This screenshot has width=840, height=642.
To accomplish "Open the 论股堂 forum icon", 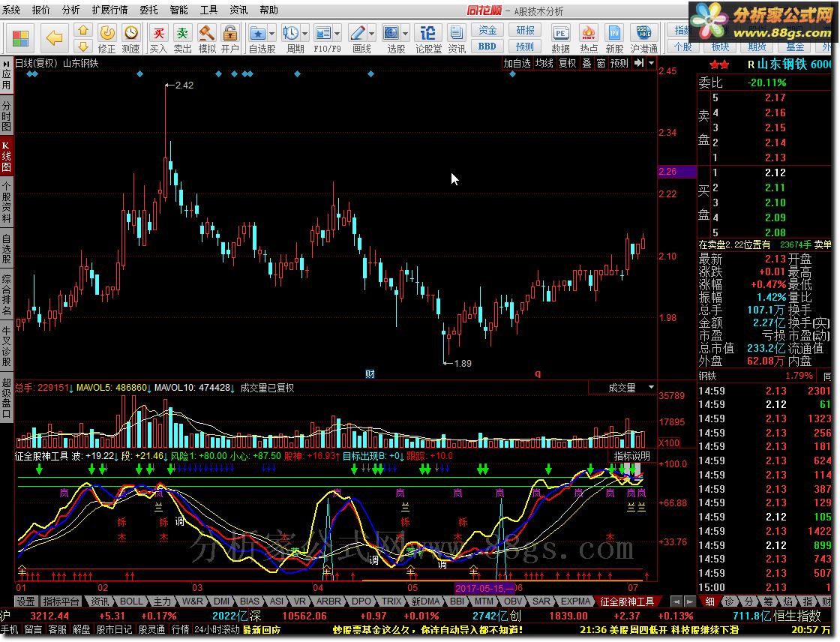I will tap(427, 33).
